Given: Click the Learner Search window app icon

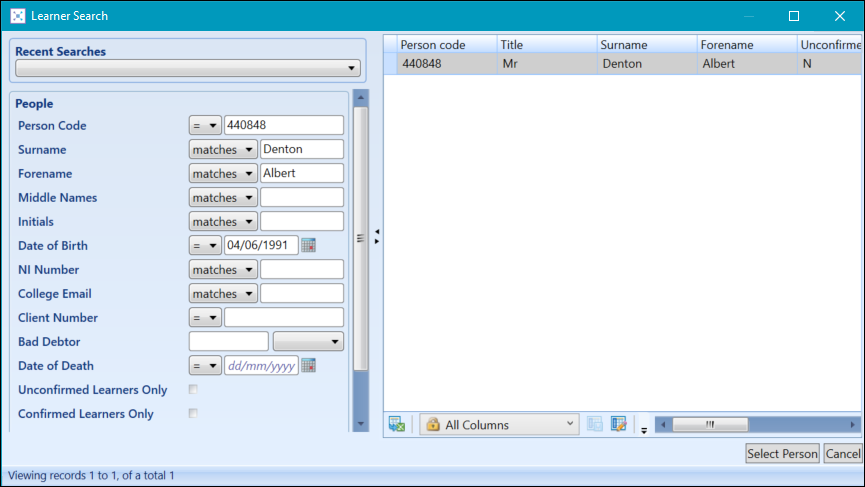Looking at the screenshot, I should pos(18,16).
